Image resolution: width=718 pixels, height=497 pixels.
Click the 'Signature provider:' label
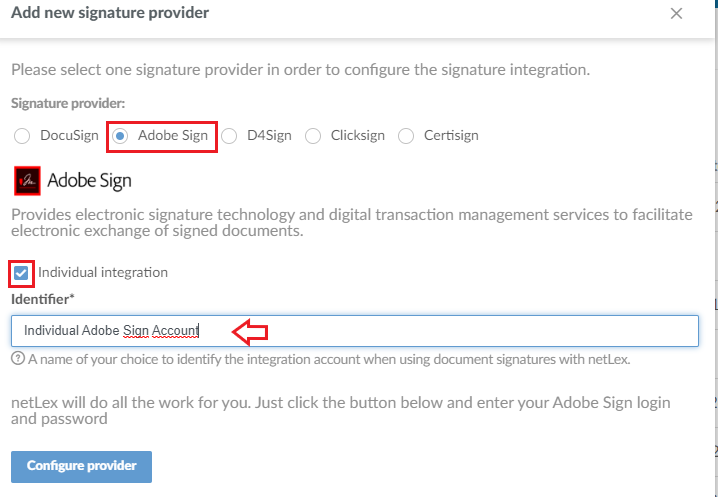[68, 103]
